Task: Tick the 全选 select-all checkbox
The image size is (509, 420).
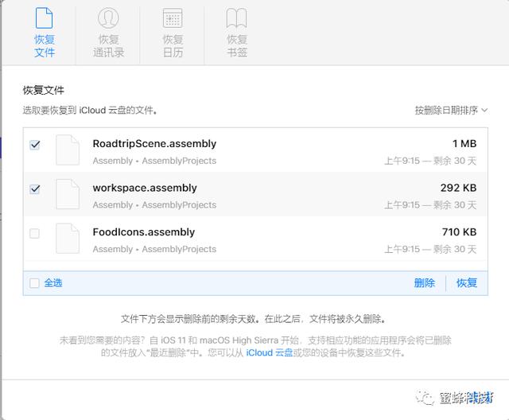Action: pos(34,283)
